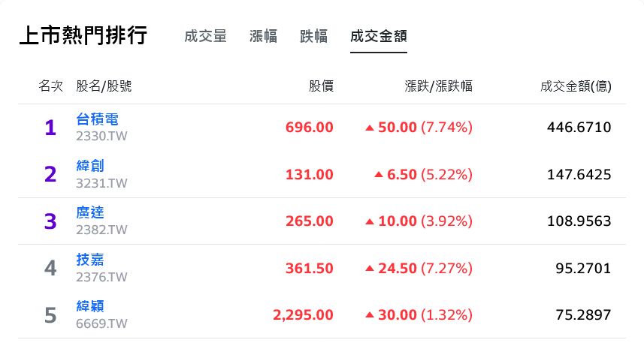Viewport: 644px width, 349px height.
Task: Switch to the 成交量 tab
Action: [x=205, y=36]
